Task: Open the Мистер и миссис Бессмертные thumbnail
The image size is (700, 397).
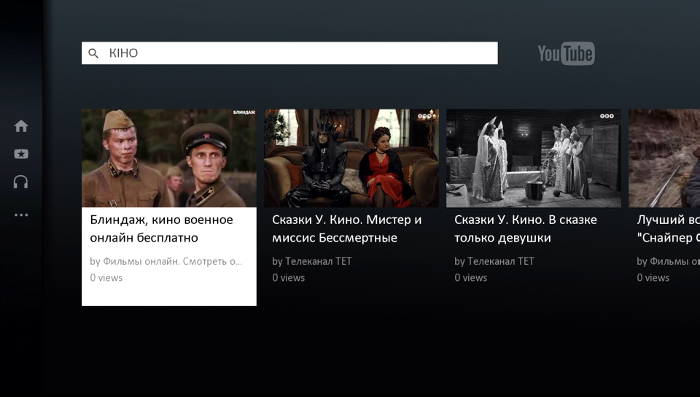Action: (x=351, y=158)
